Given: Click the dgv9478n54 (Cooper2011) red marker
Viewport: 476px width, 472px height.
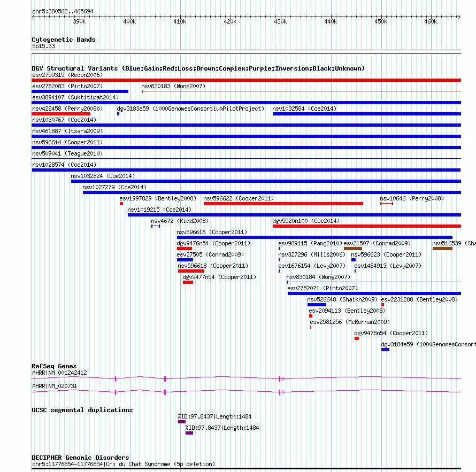Looking at the screenshot, I should (357, 338).
